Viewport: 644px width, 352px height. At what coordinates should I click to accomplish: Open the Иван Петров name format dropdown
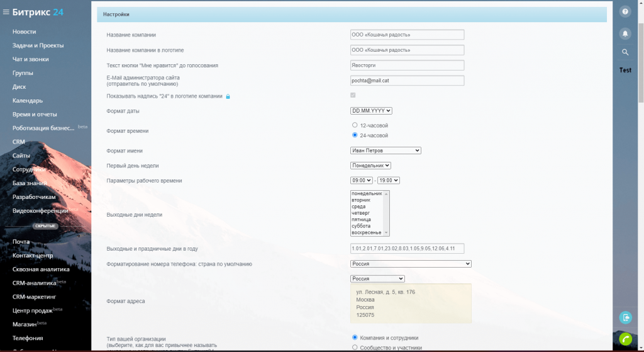tap(386, 150)
